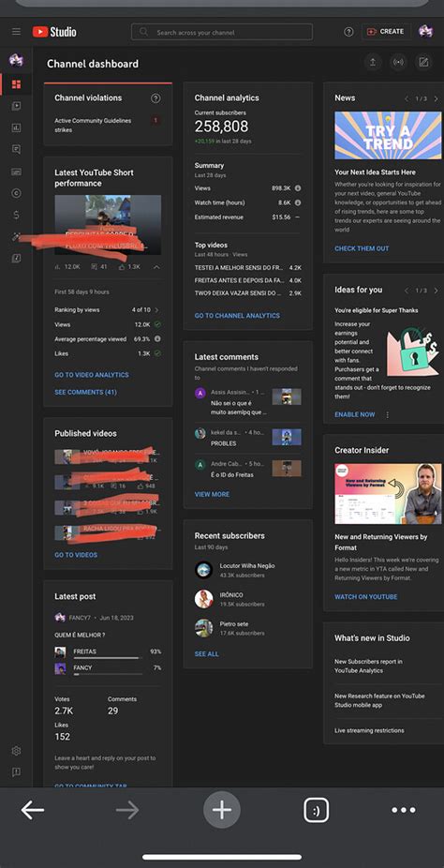The height and width of the screenshot is (868, 444).
Task: Open Audio library icon in left sidebar
Action: (16, 258)
